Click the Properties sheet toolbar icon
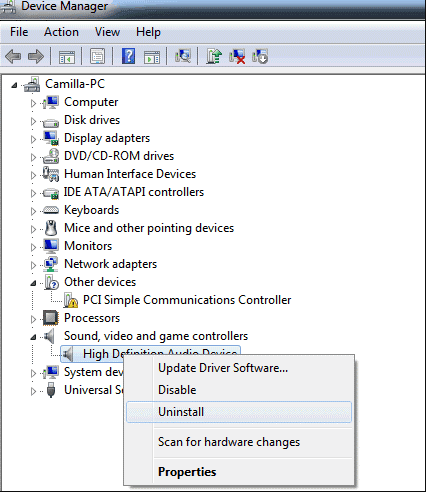The width and height of the screenshot is (426, 492). (x=97, y=56)
